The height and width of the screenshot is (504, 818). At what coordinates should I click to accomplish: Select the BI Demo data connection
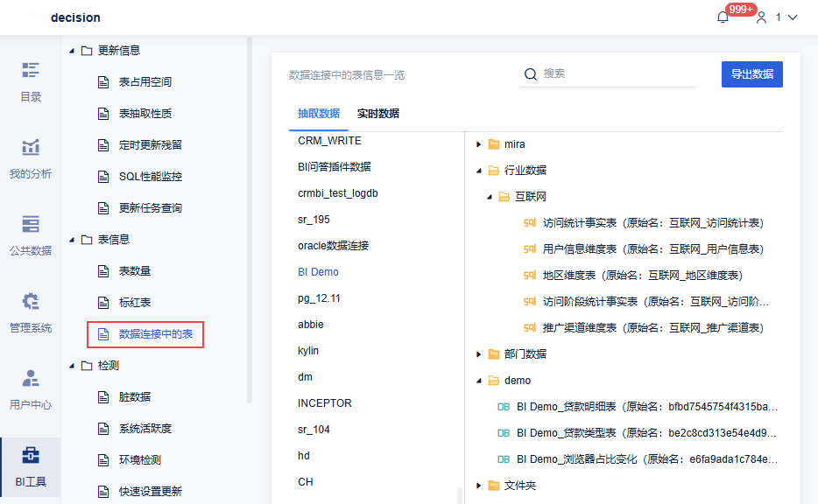(x=318, y=272)
